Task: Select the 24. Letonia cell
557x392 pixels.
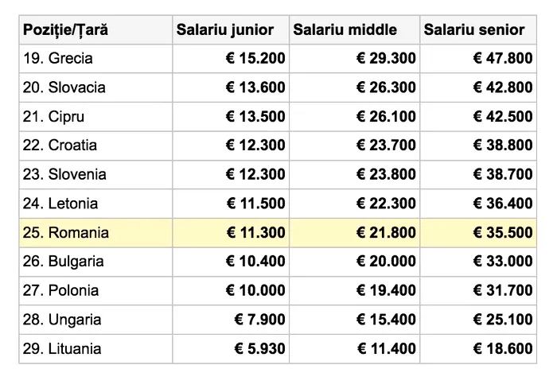Action: pos(60,204)
